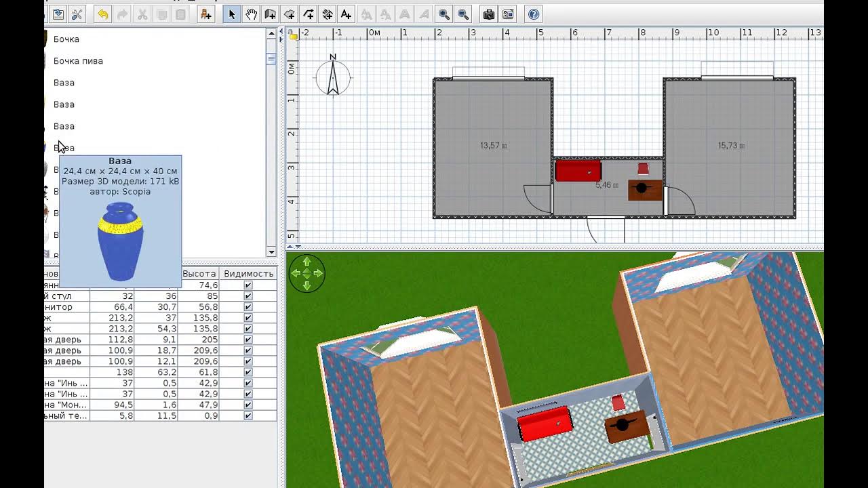Select the Add text tool
This screenshot has width=868, height=488.
tap(347, 14)
